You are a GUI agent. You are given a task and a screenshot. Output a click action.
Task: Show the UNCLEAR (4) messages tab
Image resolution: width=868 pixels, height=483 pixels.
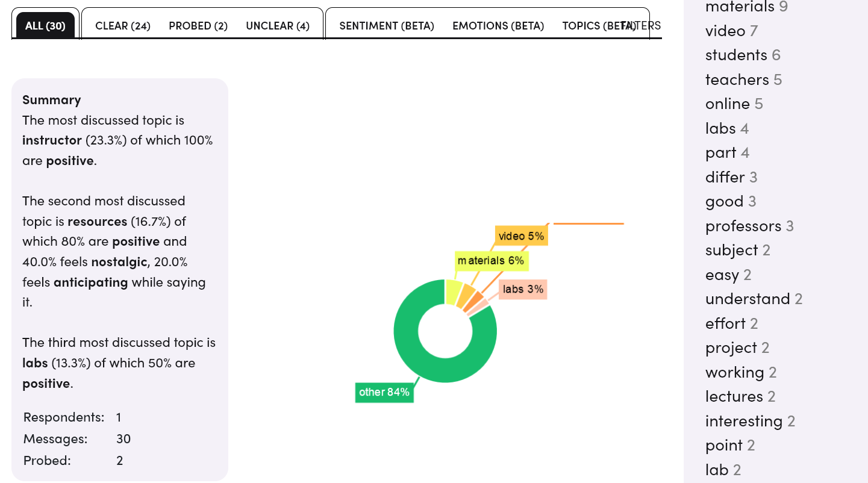[x=278, y=26]
